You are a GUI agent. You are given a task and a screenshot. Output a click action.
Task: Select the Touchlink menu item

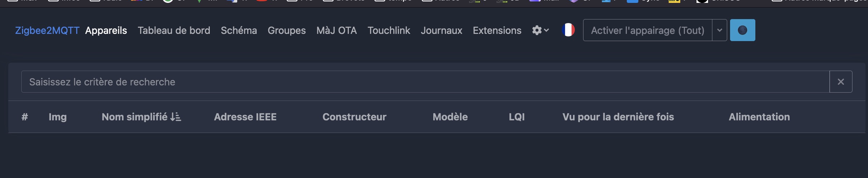tap(389, 30)
